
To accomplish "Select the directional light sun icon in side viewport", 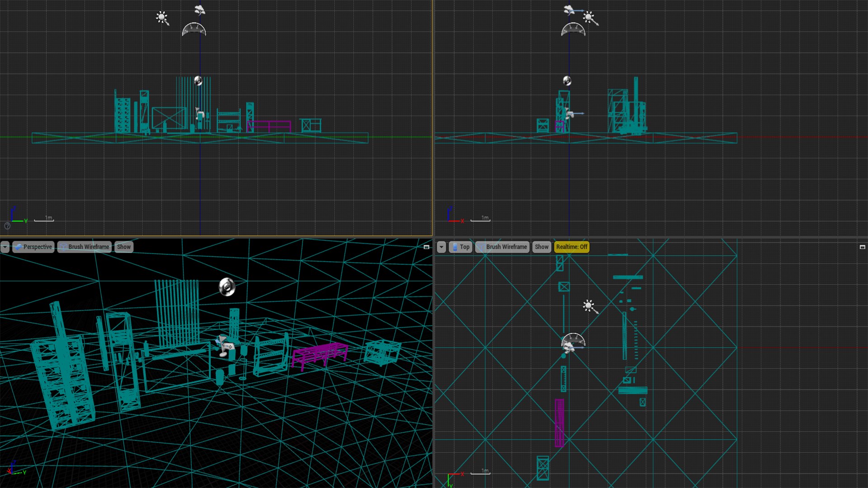I will tap(162, 18).
